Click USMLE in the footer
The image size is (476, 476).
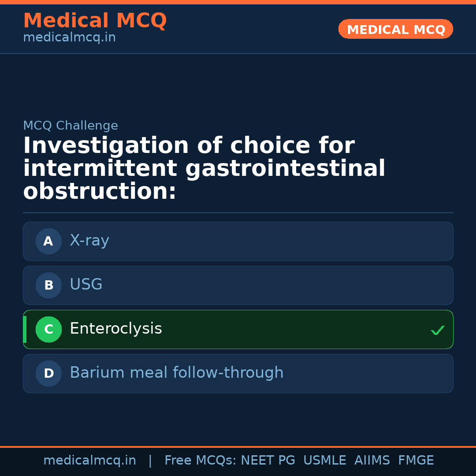point(324,461)
